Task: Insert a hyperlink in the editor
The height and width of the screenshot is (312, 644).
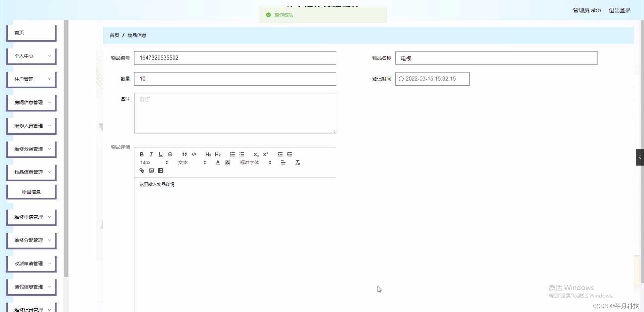Action: coord(141,171)
